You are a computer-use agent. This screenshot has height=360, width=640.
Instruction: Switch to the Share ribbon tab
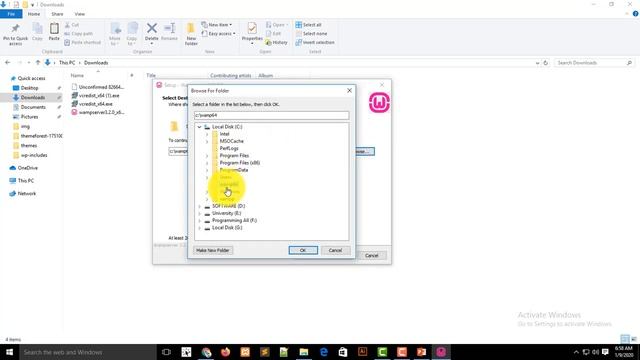tap(57, 14)
